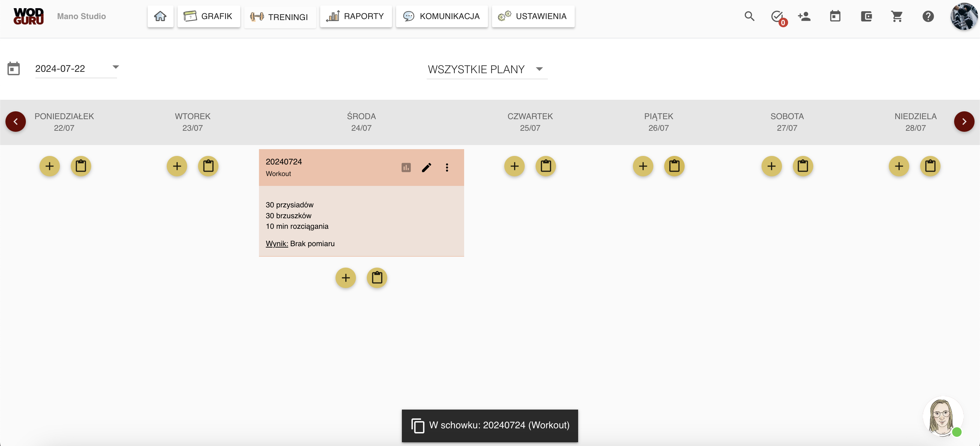The height and width of the screenshot is (446, 980).
Task: Open the help question mark icon
Action: pos(928,16)
